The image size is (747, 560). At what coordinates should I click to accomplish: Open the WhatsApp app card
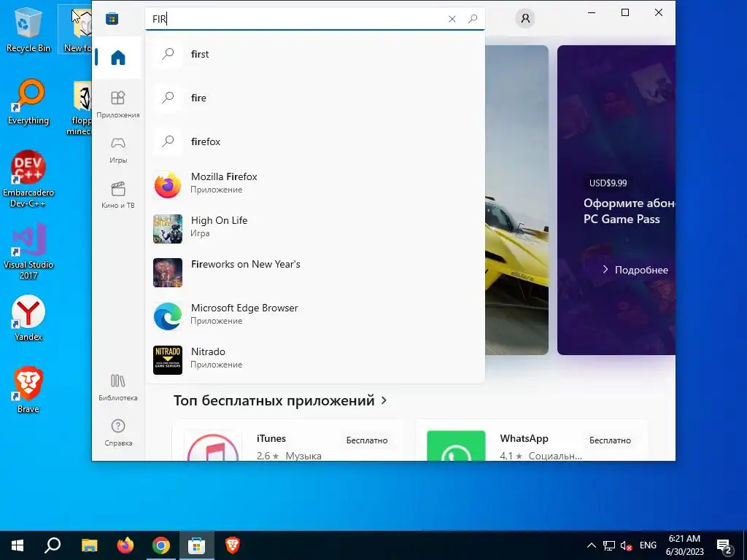[532, 440]
